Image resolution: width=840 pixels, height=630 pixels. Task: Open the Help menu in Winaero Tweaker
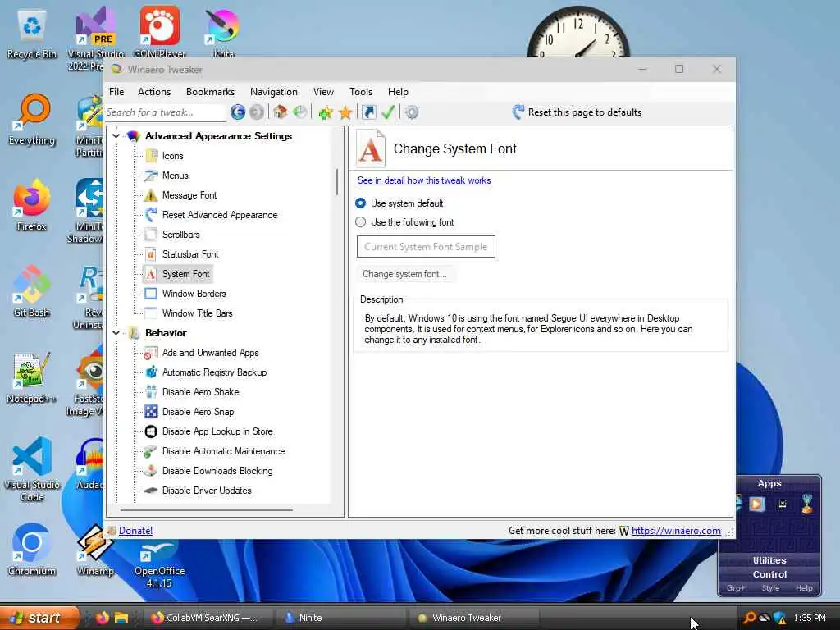[398, 92]
